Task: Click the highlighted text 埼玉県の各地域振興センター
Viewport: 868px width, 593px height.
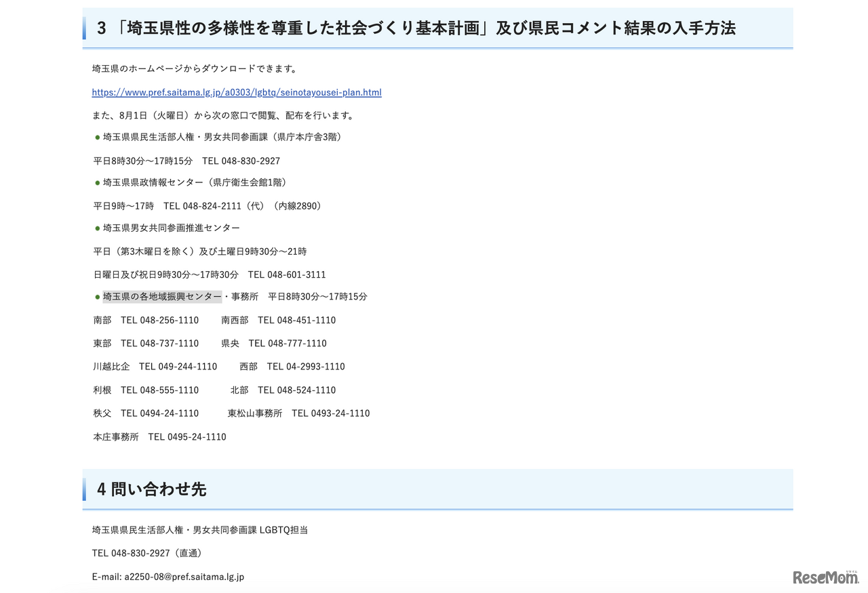Action: [x=162, y=296]
